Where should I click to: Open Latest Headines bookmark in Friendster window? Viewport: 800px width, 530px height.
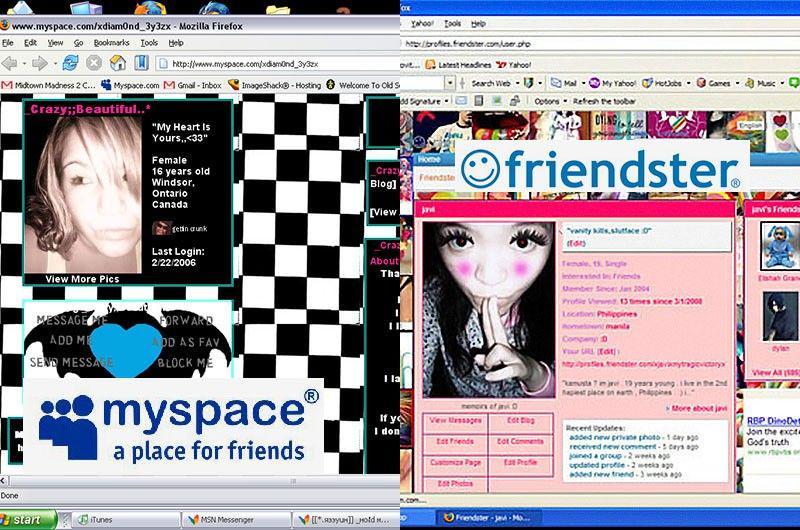pyautogui.click(x=458, y=65)
